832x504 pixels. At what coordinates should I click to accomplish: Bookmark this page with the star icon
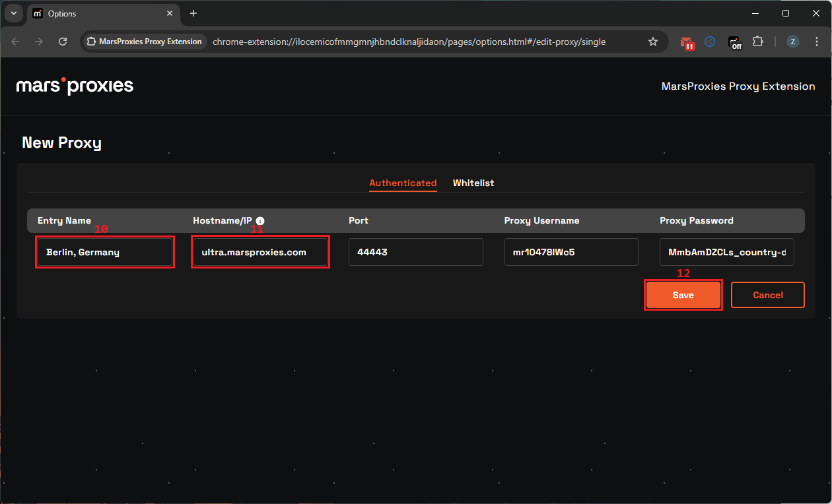click(653, 42)
